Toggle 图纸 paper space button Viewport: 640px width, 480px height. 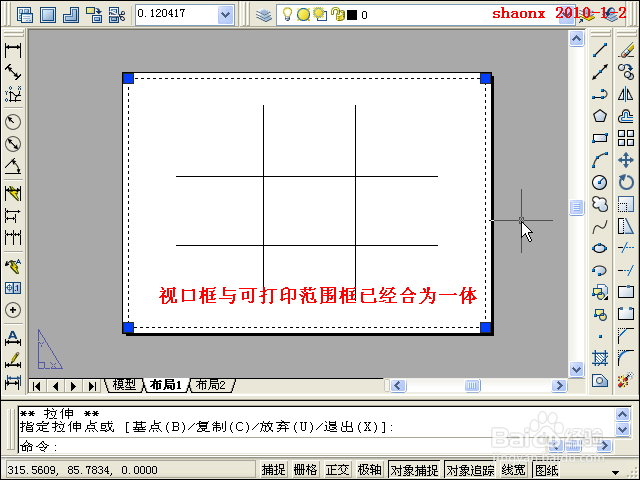coord(547,470)
